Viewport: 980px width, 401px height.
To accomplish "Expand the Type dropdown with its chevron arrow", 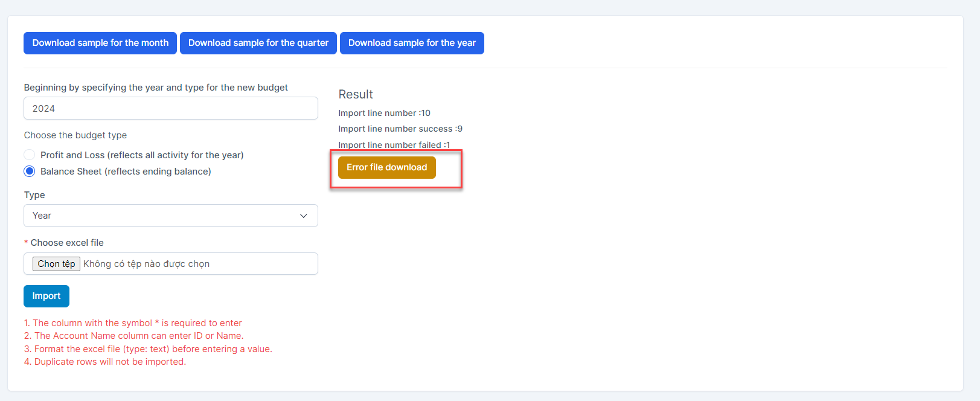I will point(304,216).
